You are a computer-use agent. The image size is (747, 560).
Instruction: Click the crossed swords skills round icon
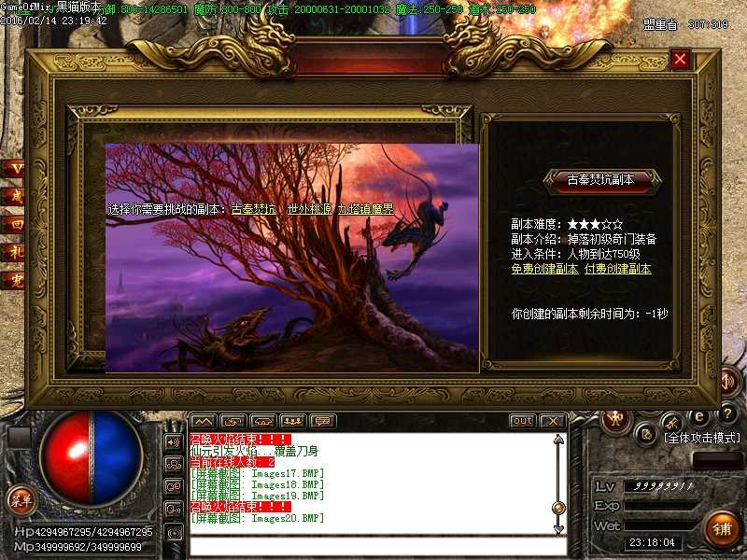pos(672,423)
